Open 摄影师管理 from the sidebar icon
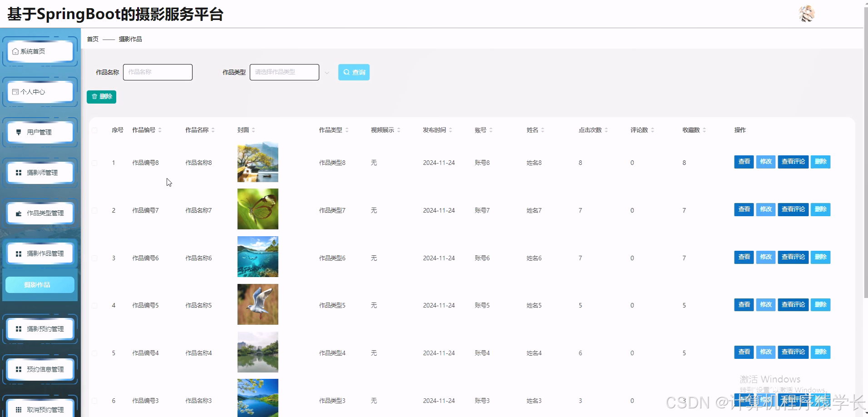Screen dimensions: 868x417 coord(18,172)
